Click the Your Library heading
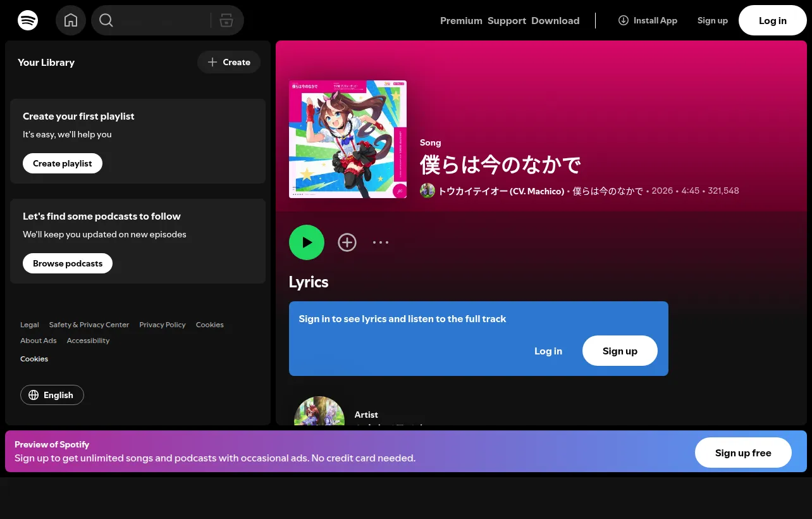 [x=46, y=62]
